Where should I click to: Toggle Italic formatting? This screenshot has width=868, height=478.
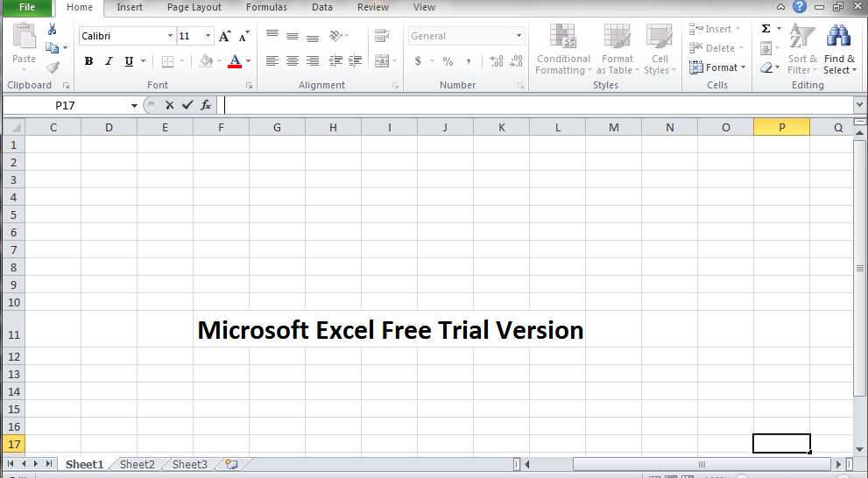(x=109, y=61)
